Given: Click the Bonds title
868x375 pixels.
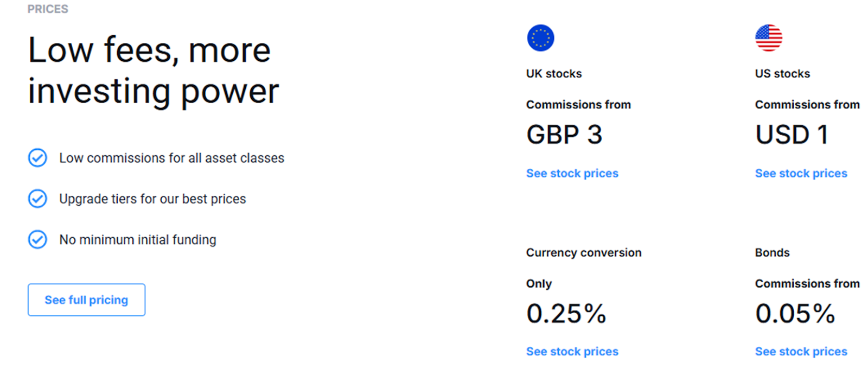Looking at the screenshot, I should click(773, 253).
